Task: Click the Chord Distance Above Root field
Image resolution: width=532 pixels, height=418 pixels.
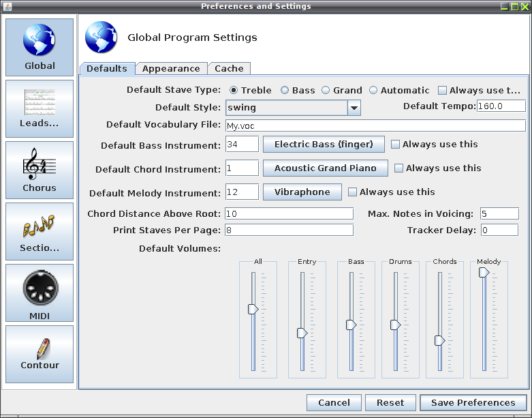Action: click(290, 213)
